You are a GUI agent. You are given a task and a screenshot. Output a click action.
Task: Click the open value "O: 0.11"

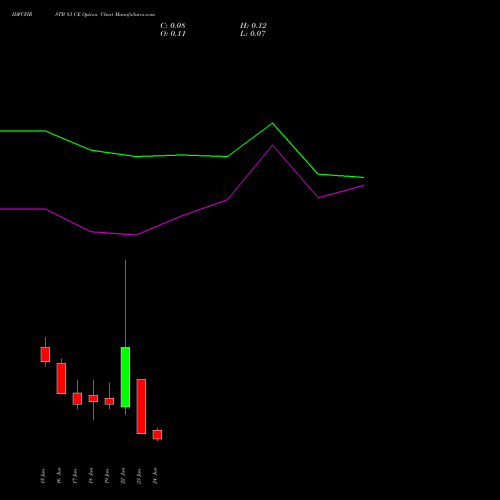173,34
